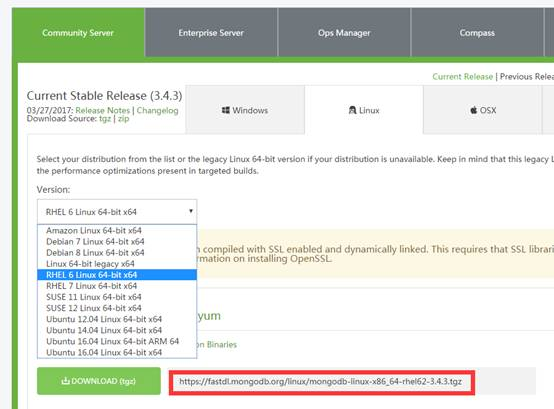Choose Linux 64-bit legacy x64

(117, 263)
